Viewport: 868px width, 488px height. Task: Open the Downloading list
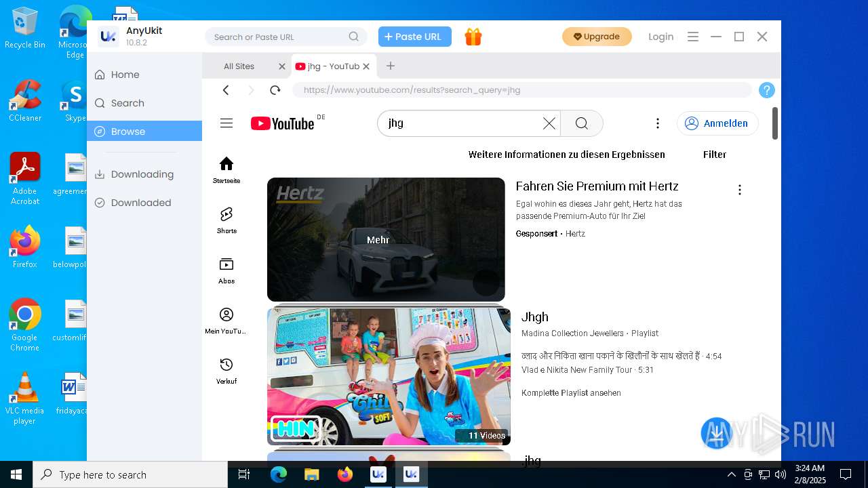(x=144, y=174)
